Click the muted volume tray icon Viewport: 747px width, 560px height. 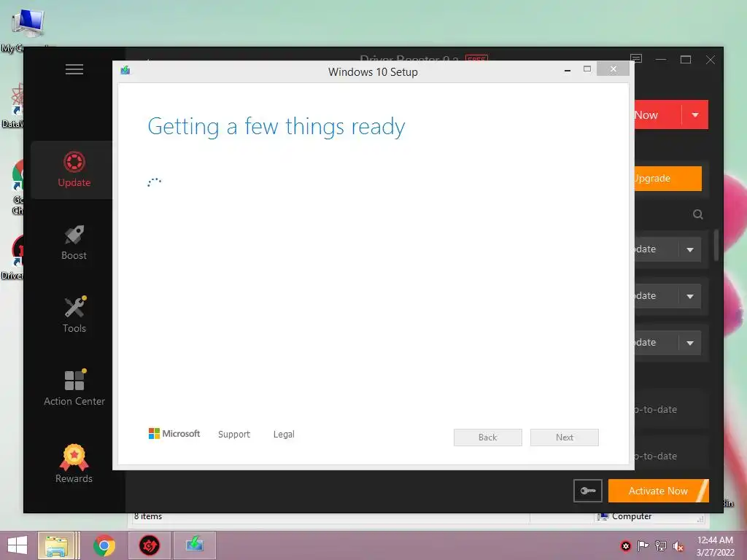pyautogui.click(x=678, y=546)
